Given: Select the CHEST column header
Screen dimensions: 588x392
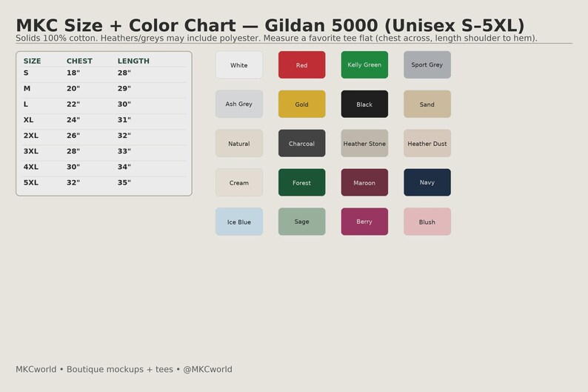Looking at the screenshot, I should (79, 61).
